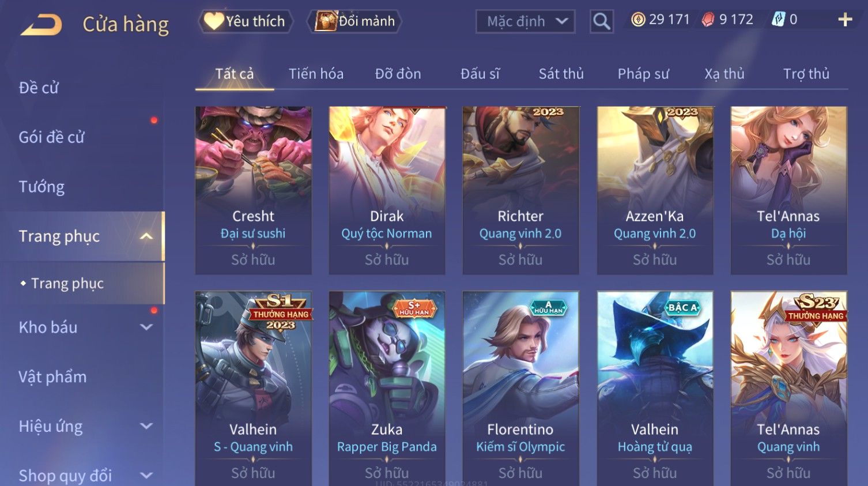Select the Zuka Rapper Big Panda skin

[387, 387]
